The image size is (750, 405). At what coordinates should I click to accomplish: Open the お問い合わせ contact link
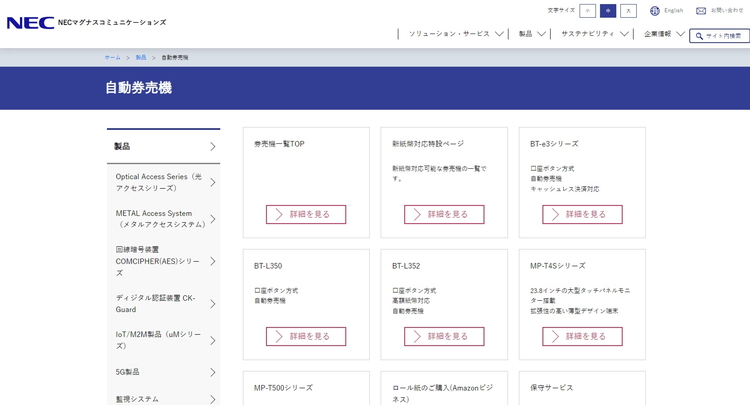[x=727, y=11]
